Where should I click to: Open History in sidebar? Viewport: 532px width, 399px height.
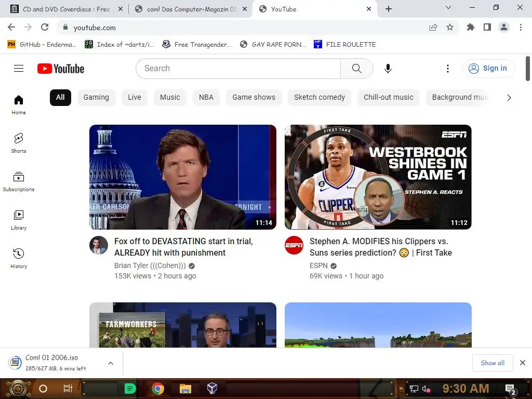(x=19, y=259)
